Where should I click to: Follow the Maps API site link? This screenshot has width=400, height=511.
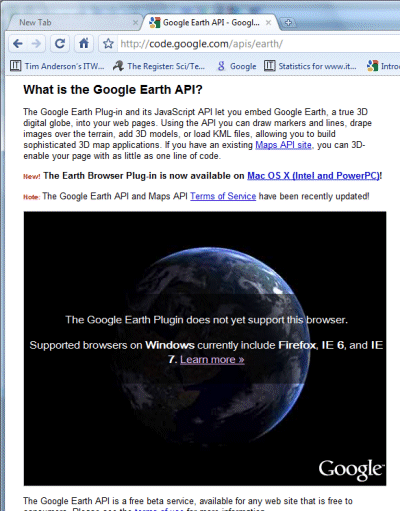(283, 145)
